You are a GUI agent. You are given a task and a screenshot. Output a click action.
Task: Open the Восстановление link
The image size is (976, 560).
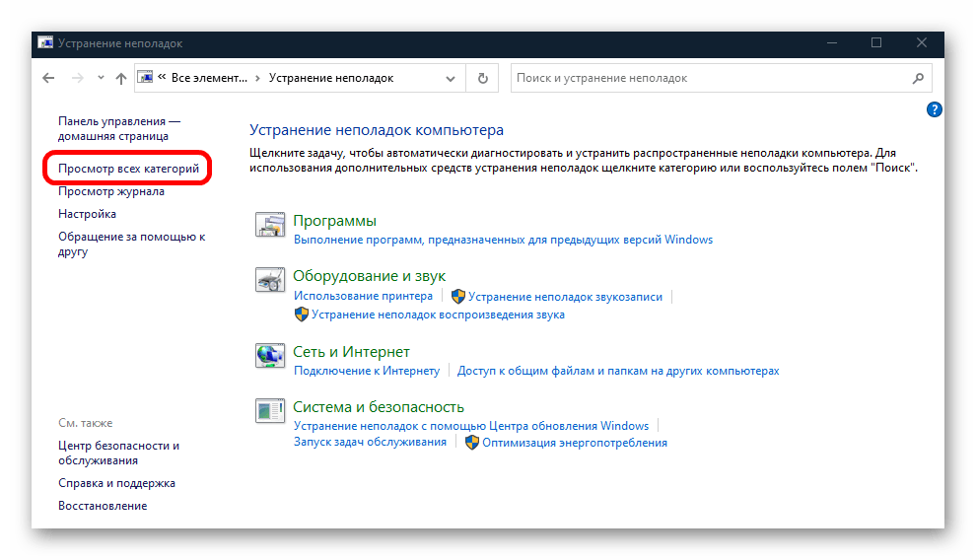coord(103,506)
